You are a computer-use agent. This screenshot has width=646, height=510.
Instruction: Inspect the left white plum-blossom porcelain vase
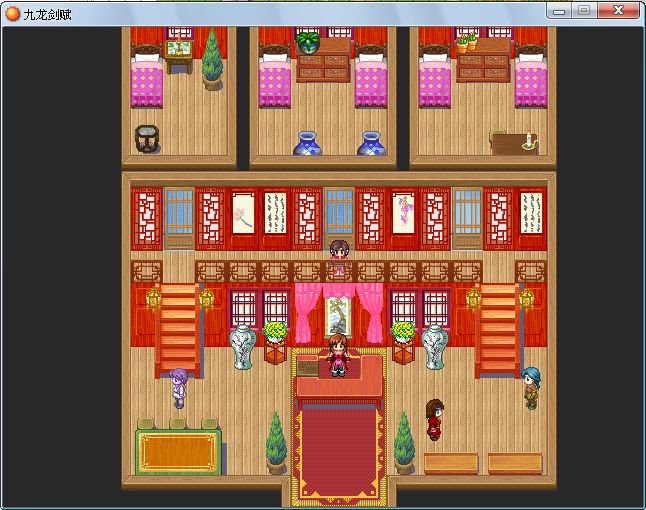coord(243,347)
